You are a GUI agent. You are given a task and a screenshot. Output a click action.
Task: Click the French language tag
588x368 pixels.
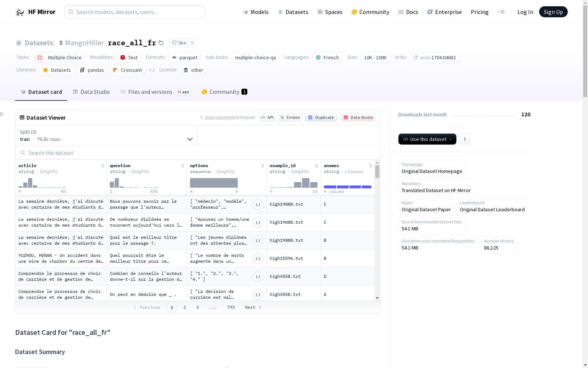tap(327, 57)
